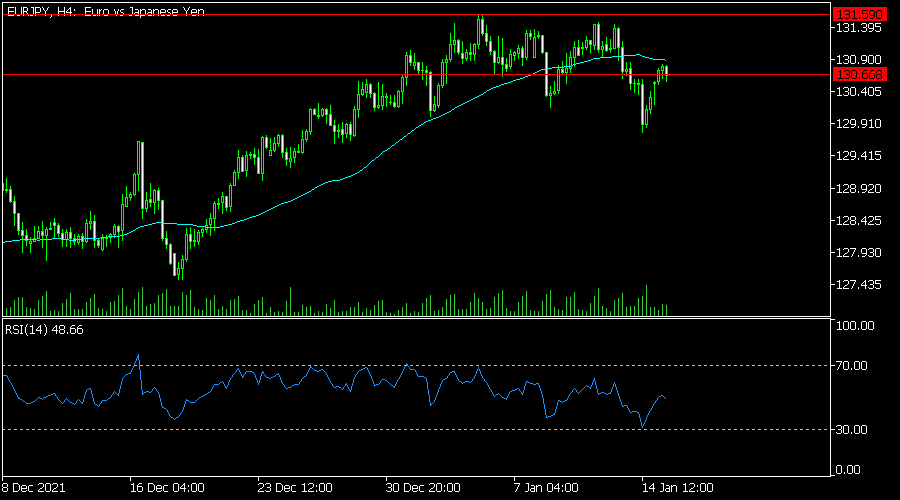The image size is (900, 500).
Task: Click the RSI 100.00 scale value
Action: click(x=855, y=326)
